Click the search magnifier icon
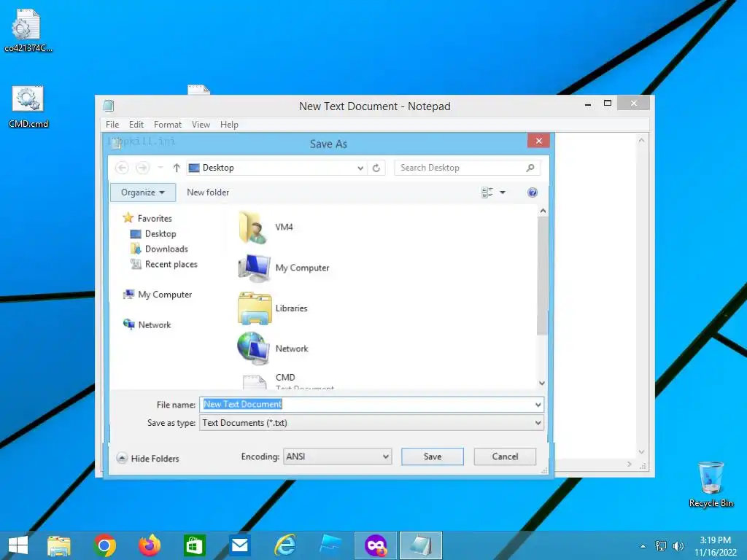 click(530, 168)
